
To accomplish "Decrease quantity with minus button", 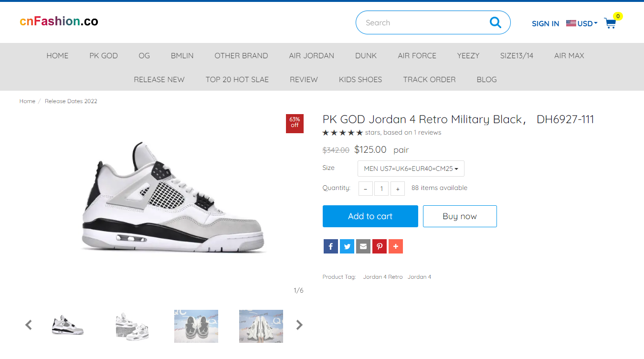I will click(x=366, y=189).
